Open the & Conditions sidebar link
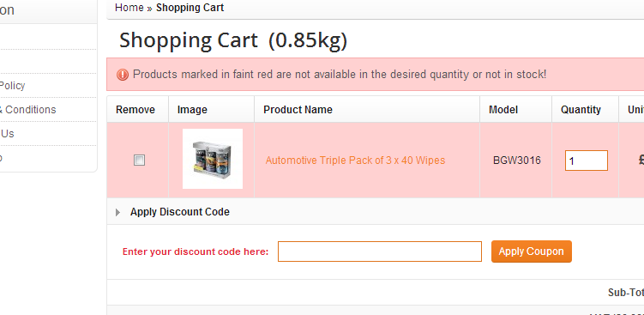 pos(27,110)
